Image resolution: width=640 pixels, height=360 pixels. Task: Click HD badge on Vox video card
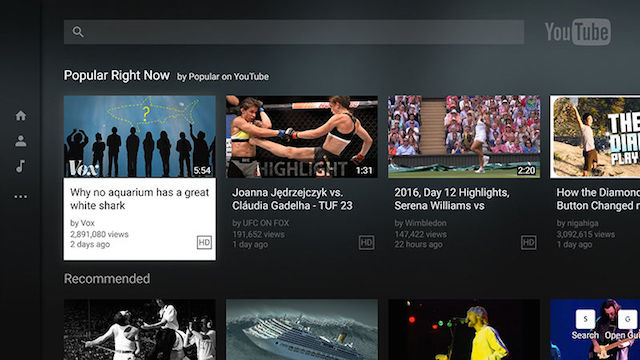[x=204, y=242]
